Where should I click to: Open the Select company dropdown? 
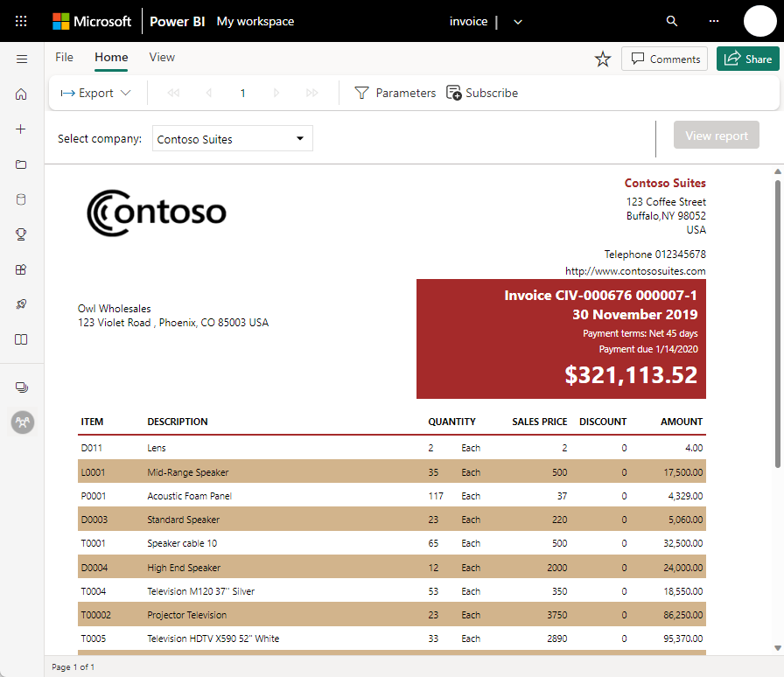point(233,138)
